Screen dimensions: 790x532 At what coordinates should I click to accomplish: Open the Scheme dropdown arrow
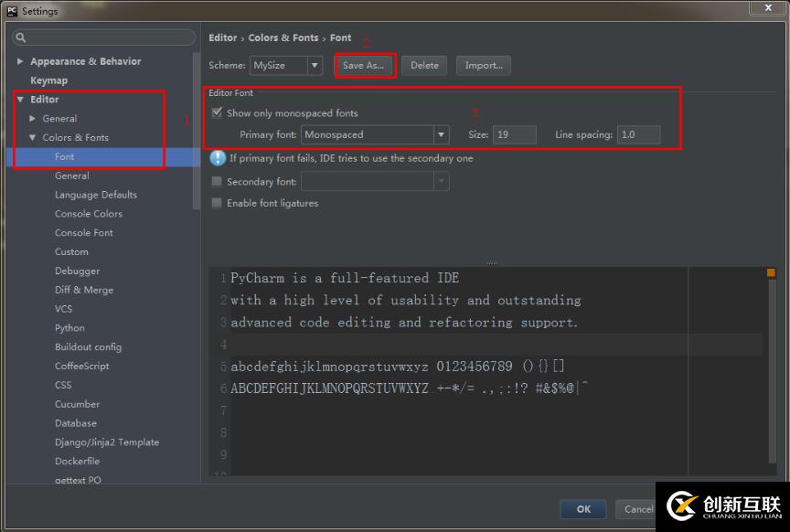point(315,66)
